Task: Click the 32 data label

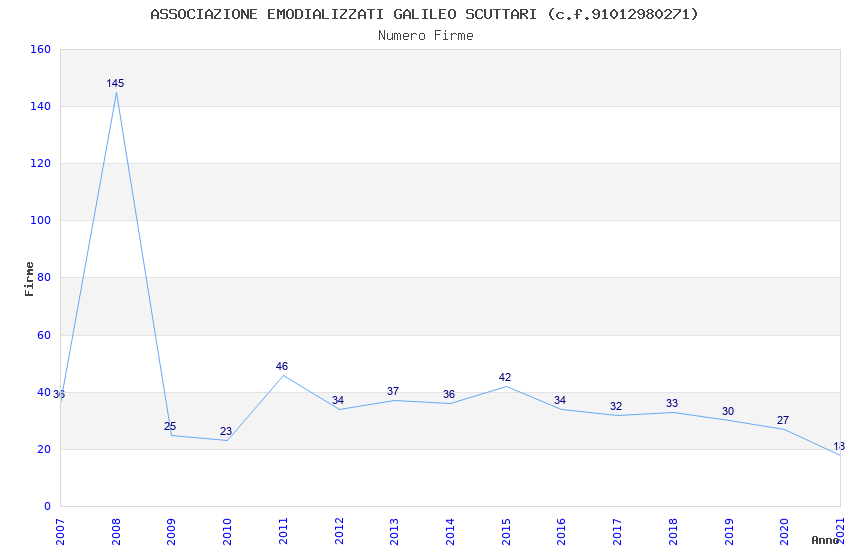Action: coord(616,406)
